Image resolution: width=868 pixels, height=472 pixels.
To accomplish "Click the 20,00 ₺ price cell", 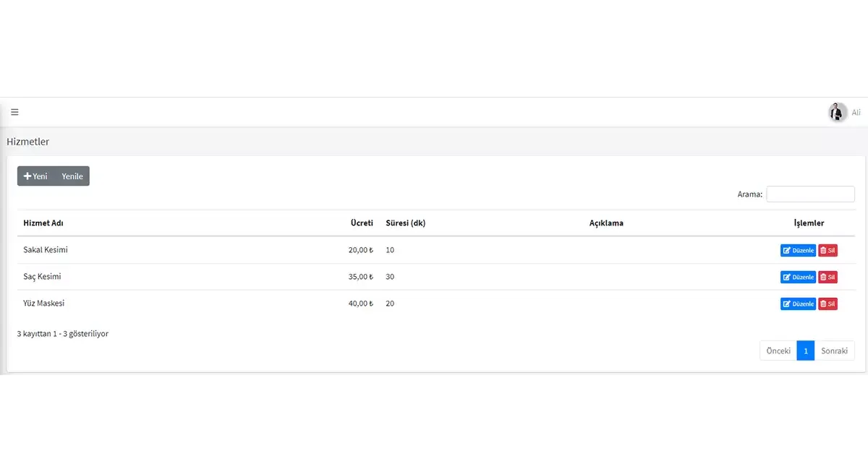I will pos(361,250).
